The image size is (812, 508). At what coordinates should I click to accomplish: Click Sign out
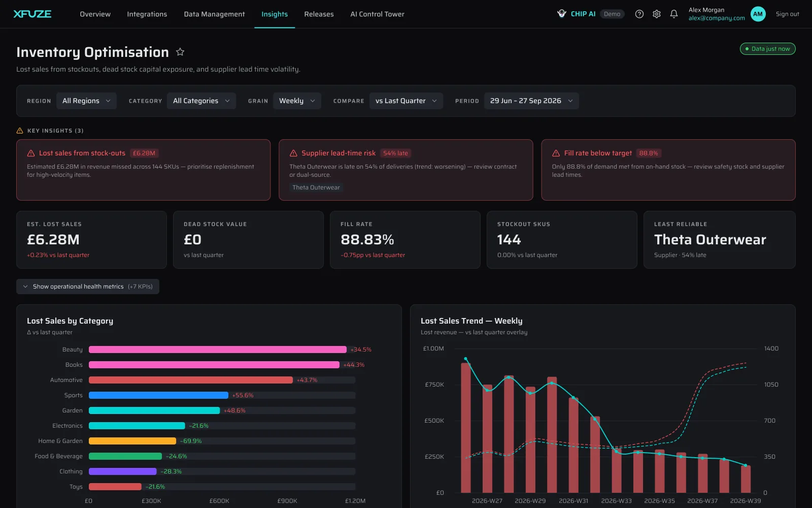[x=787, y=14]
